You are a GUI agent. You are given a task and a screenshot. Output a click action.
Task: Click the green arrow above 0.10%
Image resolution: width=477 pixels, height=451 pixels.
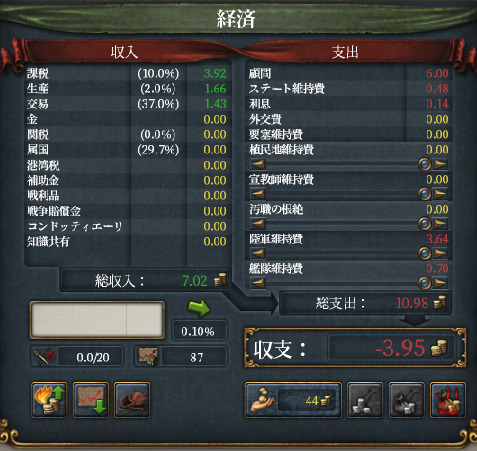point(199,308)
